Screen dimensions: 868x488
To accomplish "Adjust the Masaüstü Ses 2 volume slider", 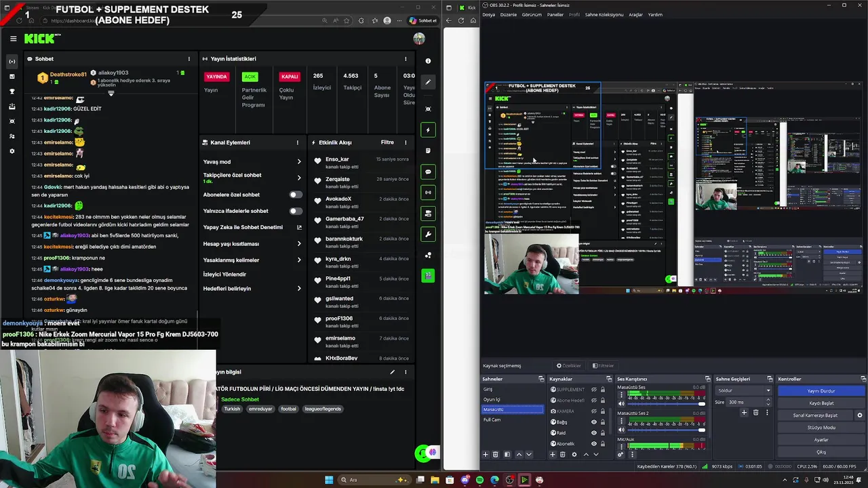I will click(666, 430).
